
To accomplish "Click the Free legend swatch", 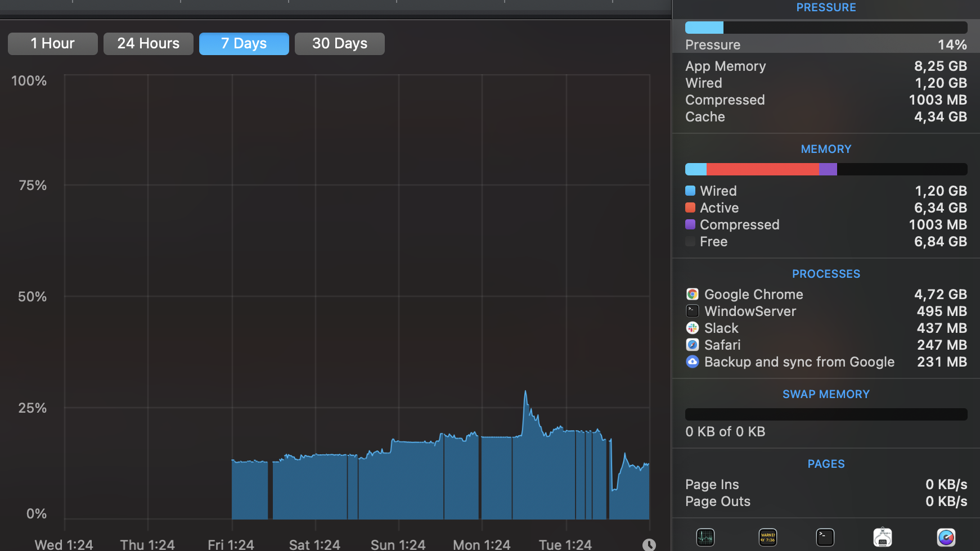I will coord(690,241).
